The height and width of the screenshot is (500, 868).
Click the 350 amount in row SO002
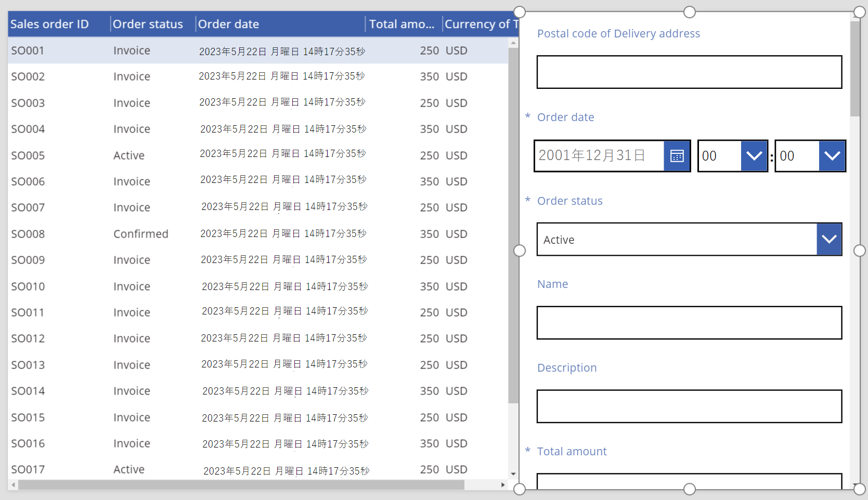pos(430,76)
